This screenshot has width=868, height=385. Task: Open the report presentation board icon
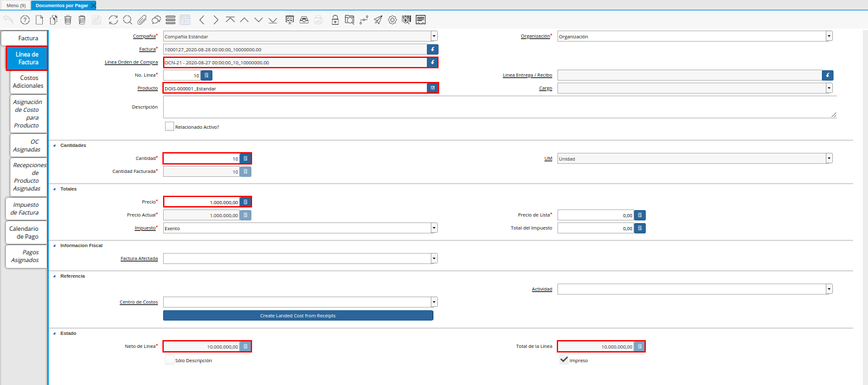pos(290,20)
